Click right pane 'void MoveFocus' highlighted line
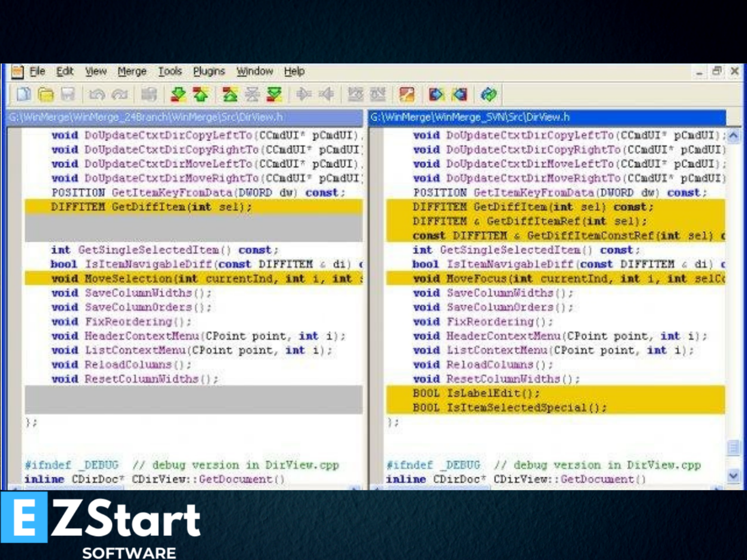 [556, 279]
